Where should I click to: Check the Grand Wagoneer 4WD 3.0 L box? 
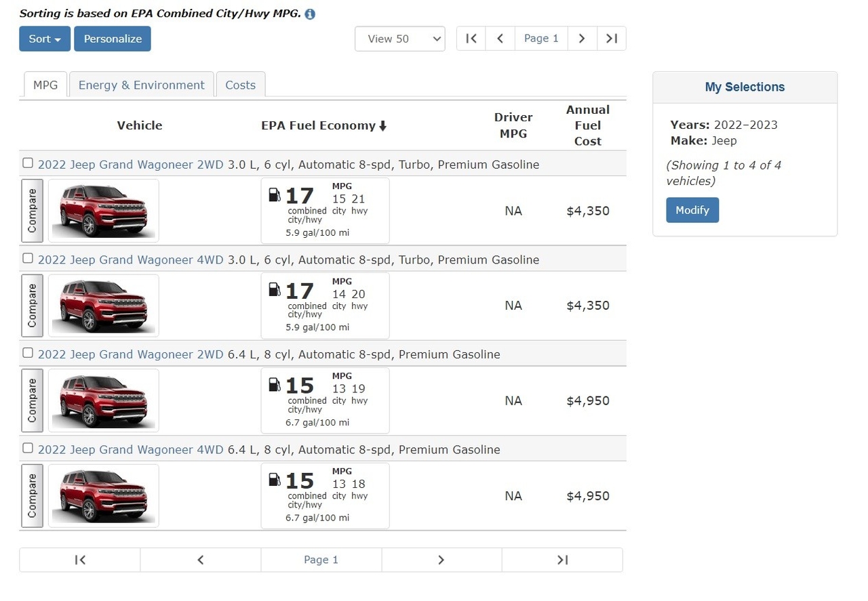pyautogui.click(x=28, y=257)
